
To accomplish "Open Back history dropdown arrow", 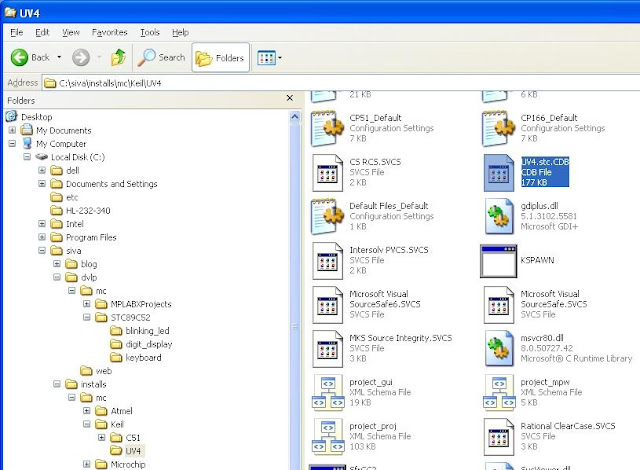I will point(59,57).
